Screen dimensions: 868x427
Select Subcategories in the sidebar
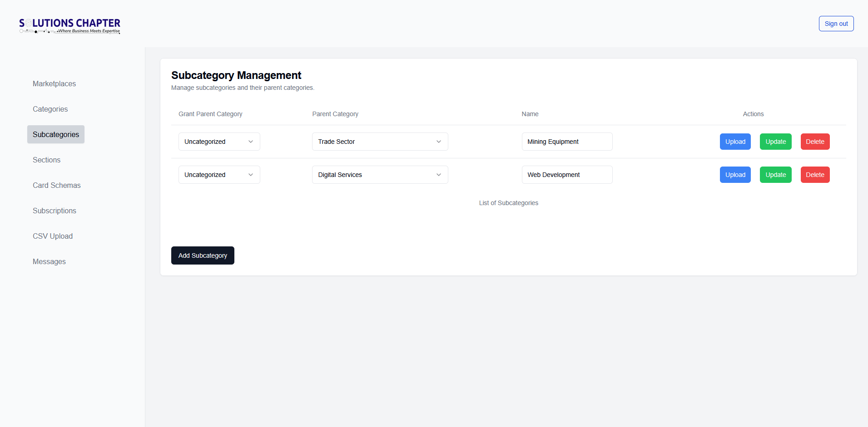coord(56,134)
